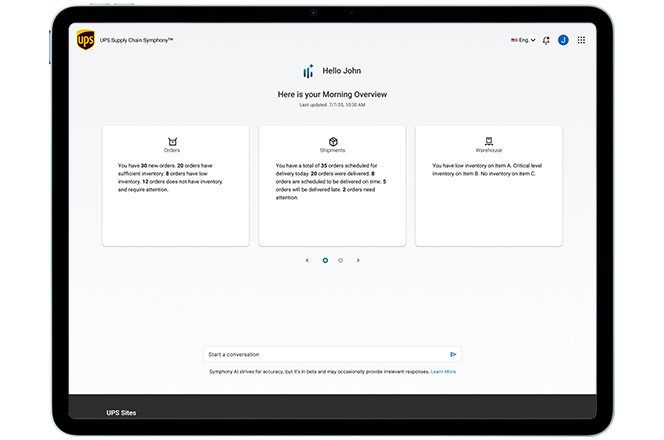The width and height of the screenshot is (664, 440).
Task: Open the apps grid launcher
Action: pos(581,40)
